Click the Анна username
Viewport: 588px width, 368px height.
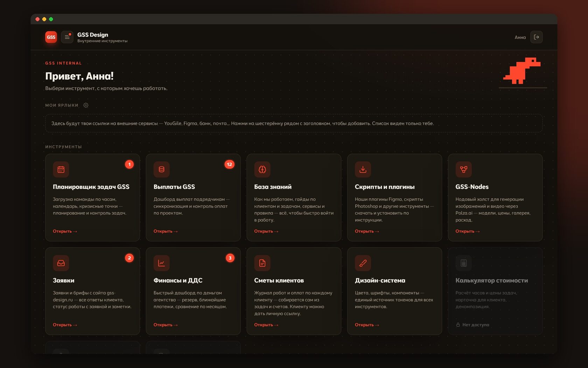(x=520, y=38)
